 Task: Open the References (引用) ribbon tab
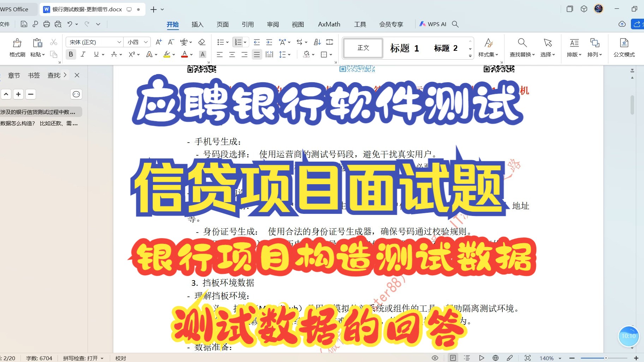pos(248,24)
